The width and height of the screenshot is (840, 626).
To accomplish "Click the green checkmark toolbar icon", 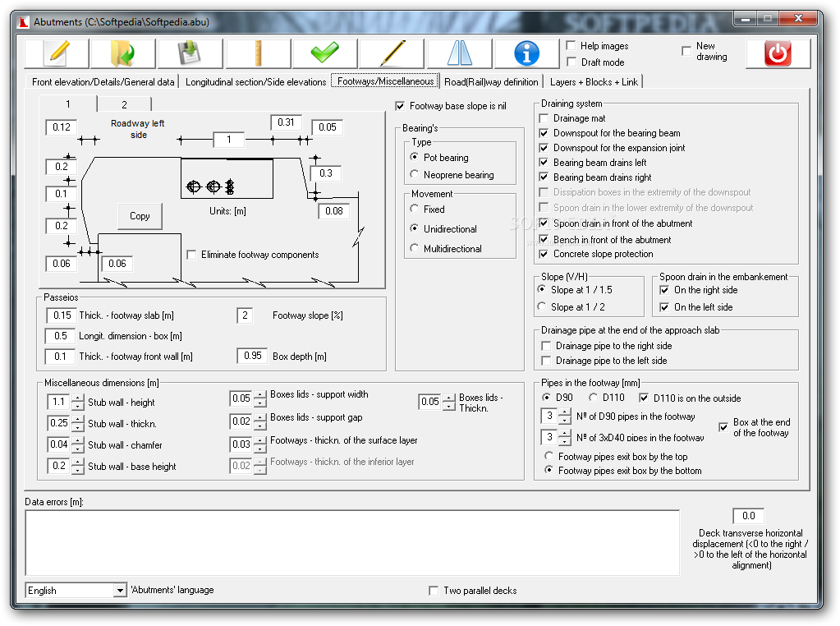I will (x=324, y=53).
